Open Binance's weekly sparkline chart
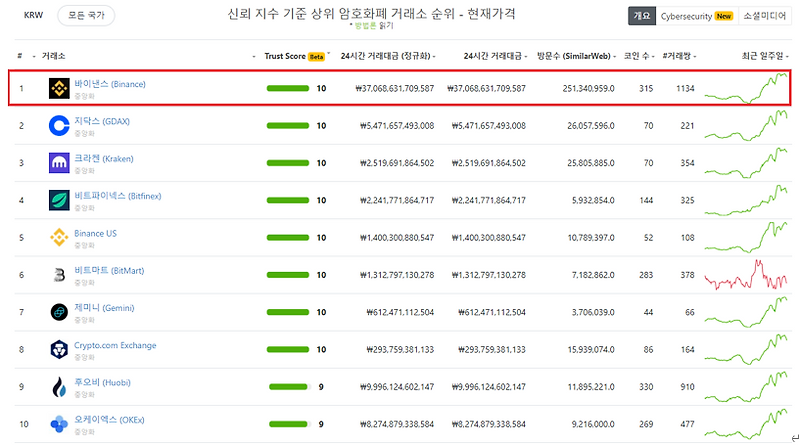Viewport: 800px width, 445px height. pyautogui.click(x=746, y=88)
